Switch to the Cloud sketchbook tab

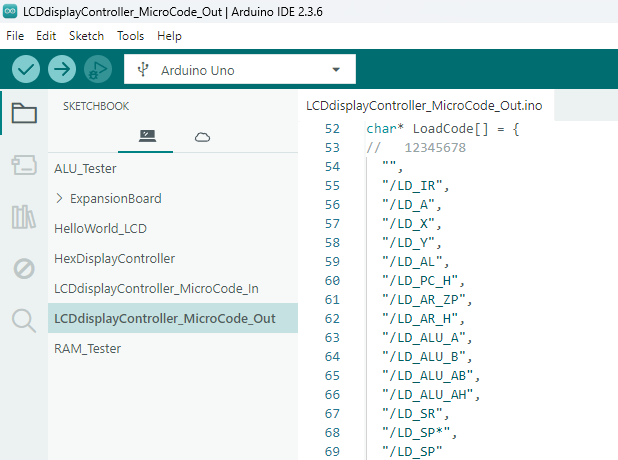202,136
